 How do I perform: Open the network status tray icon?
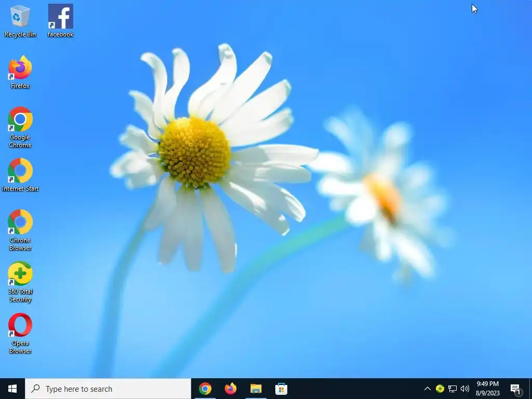pos(453,389)
